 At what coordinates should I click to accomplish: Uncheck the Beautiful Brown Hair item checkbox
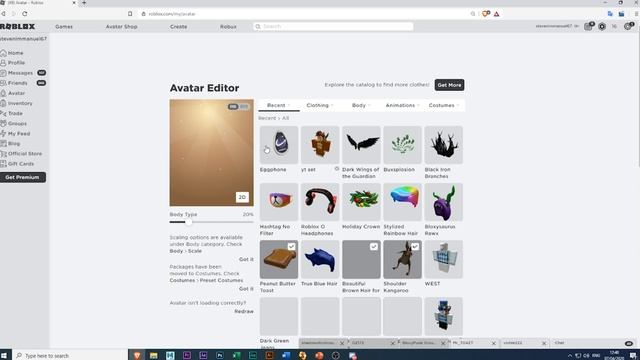[374, 247]
